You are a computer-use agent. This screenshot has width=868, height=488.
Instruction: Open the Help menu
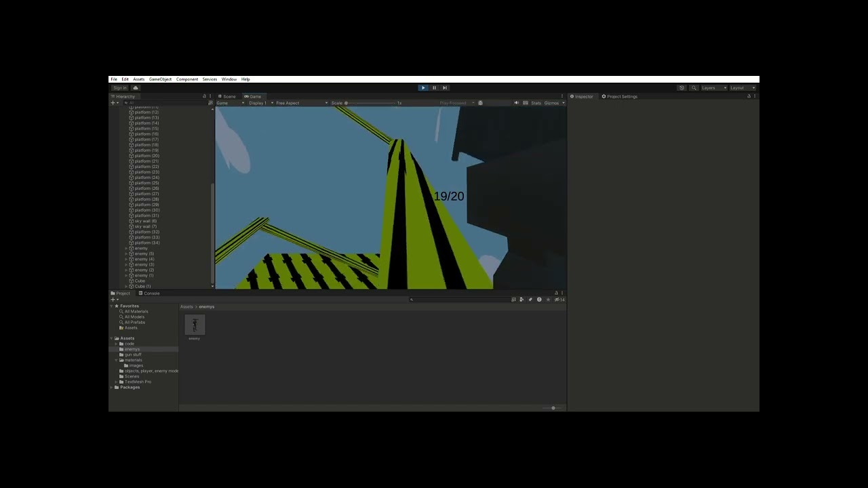tap(245, 79)
